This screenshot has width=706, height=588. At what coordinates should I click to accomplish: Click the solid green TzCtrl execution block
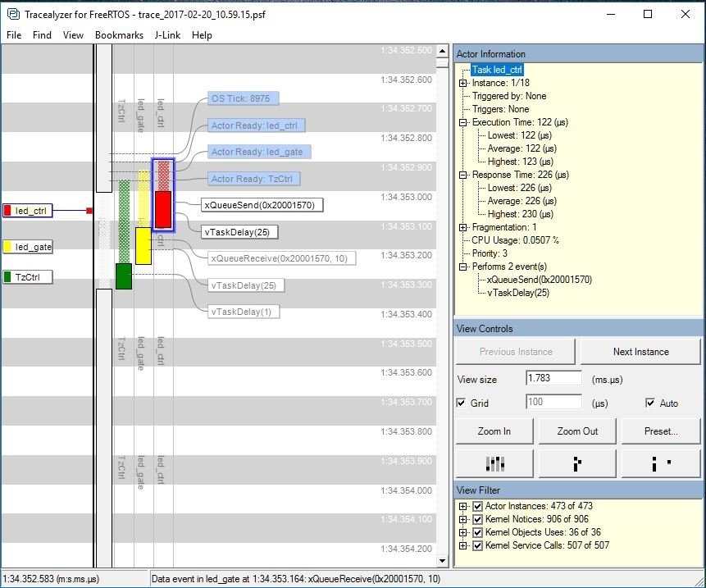click(123, 276)
